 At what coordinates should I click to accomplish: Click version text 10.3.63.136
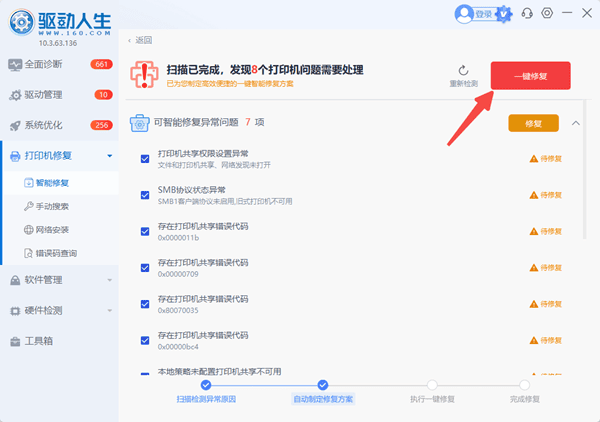coord(58,43)
